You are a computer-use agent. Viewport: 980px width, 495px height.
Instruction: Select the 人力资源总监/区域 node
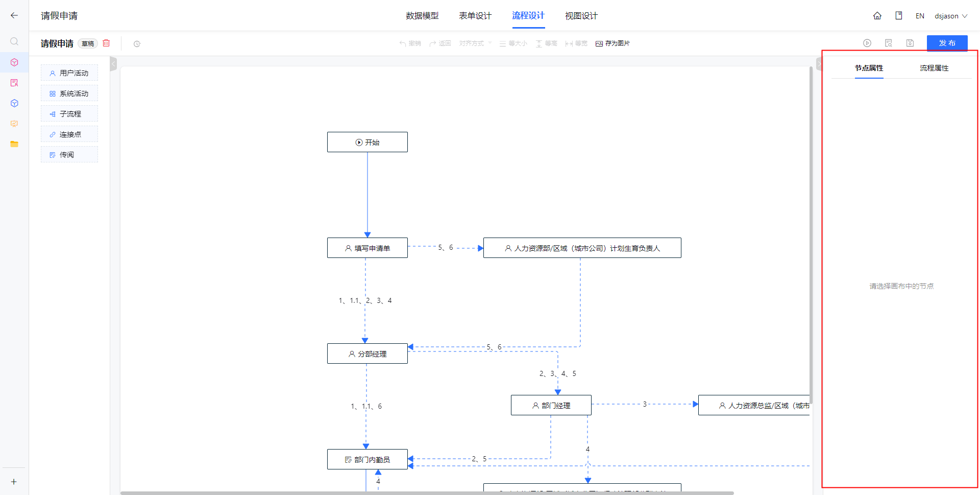754,405
